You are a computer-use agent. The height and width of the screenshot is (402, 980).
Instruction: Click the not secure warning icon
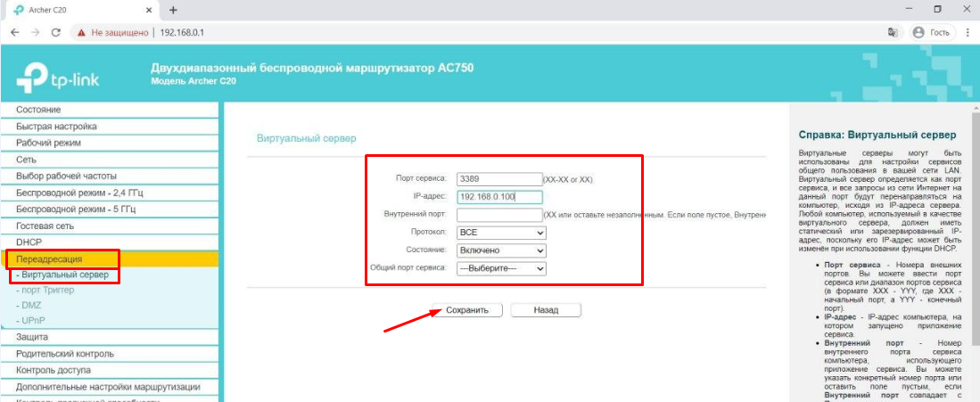tap(82, 32)
